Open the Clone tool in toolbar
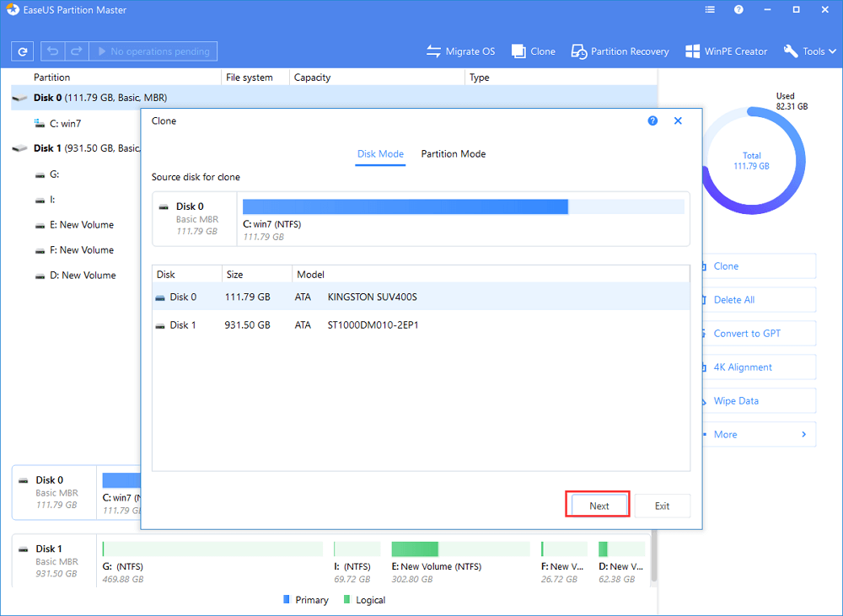The image size is (843, 616). click(x=533, y=51)
